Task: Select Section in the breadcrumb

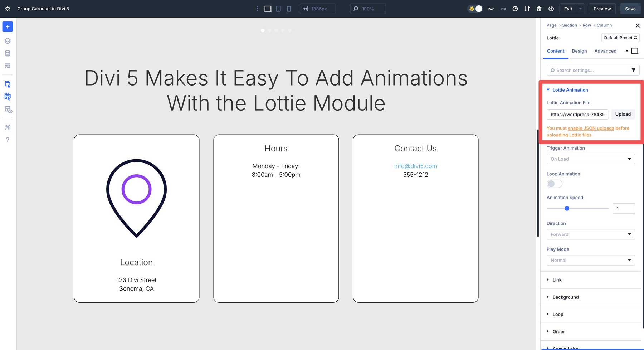Action: click(x=569, y=25)
